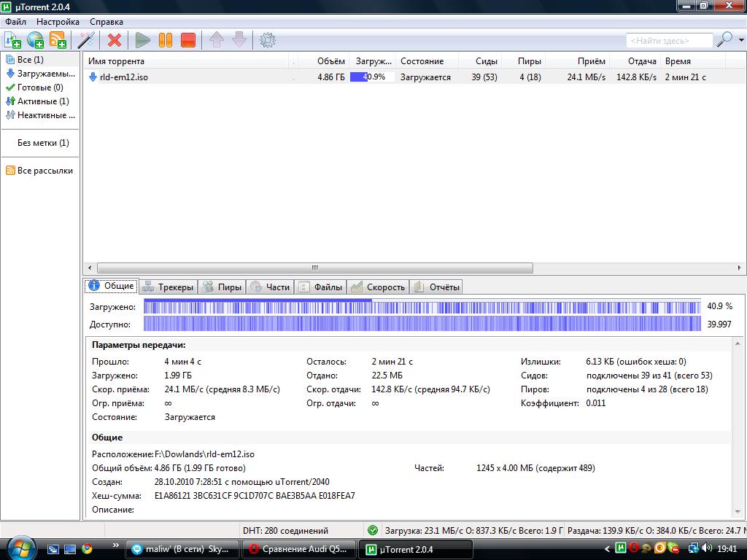The image size is (747, 560).
Task: Switch to the Пиры tab
Action: point(222,287)
